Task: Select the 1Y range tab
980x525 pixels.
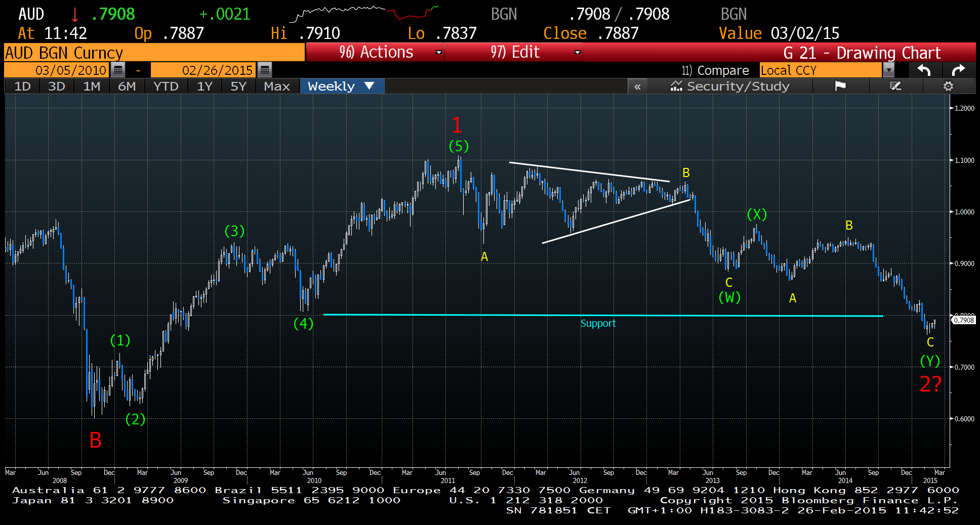Action: coord(205,86)
